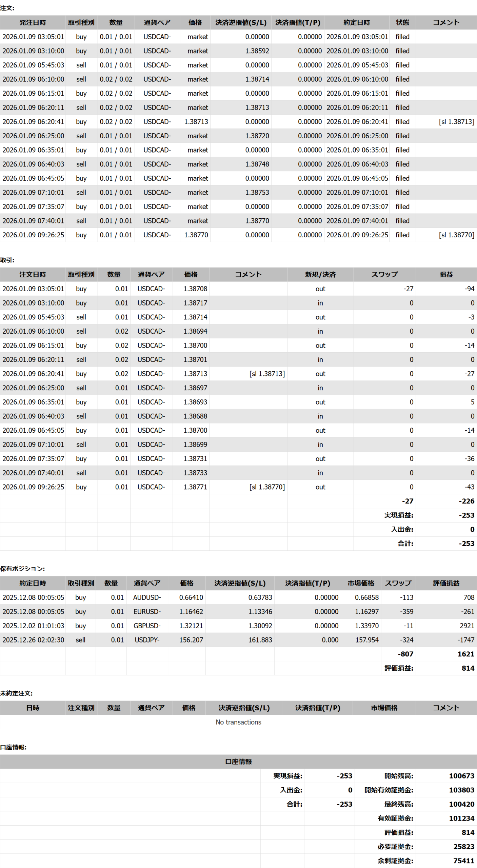Screen dimensions: 477x868
Task: Select the 最終残高 value 100420
Action: point(461,804)
